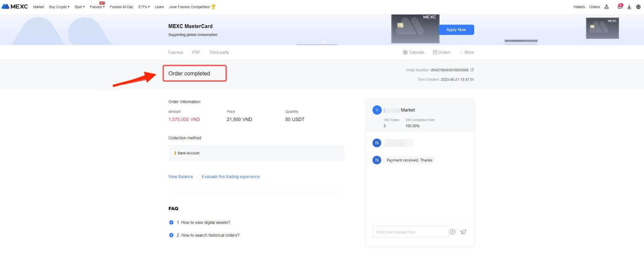Image resolution: width=644 pixels, height=256 pixels.
Task: Open Evaluate this trading experience link
Action: click(231, 177)
